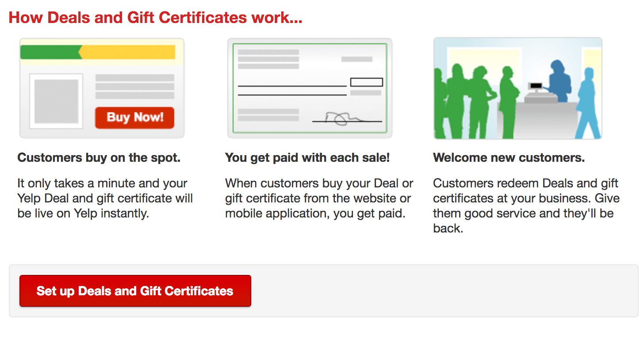Click the paycheck illustration thumbnail
Screen dimensions: 644x343
coord(310,88)
